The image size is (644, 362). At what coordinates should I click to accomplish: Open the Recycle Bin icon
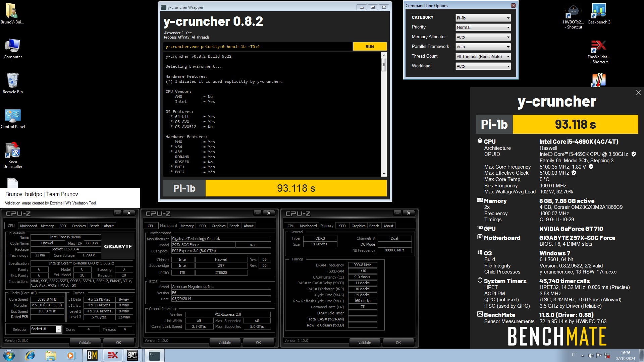12,83
